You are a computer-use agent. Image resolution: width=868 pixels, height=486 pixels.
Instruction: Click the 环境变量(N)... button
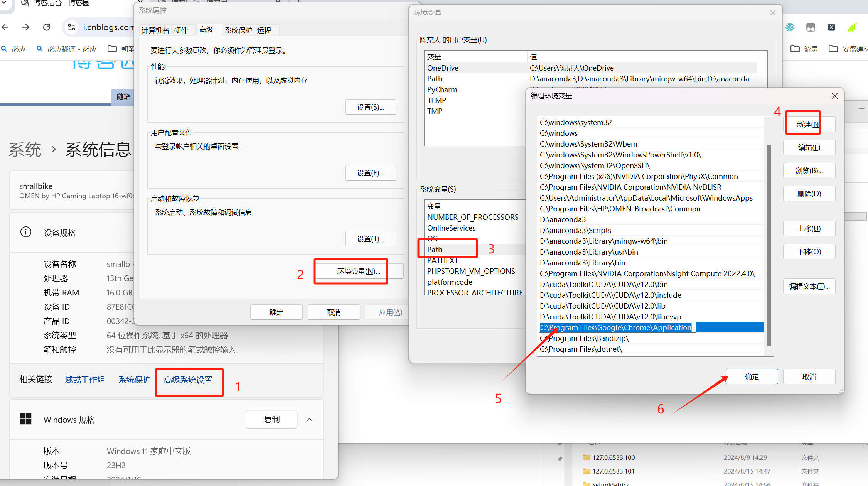pos(358,271)
